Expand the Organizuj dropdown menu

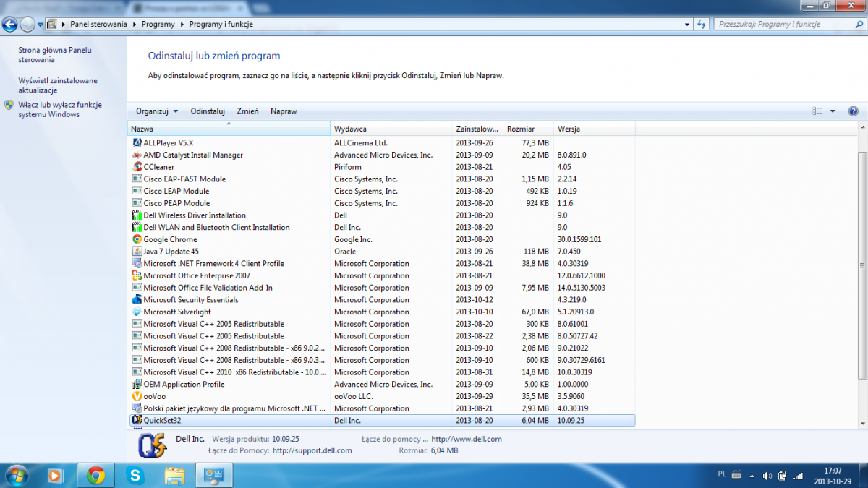pos(157,111)
